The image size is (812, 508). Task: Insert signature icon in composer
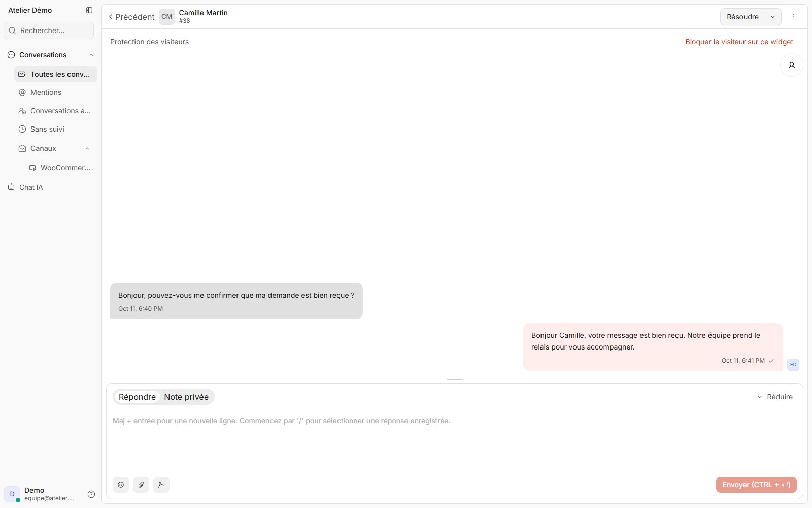(x=161, y=485)
